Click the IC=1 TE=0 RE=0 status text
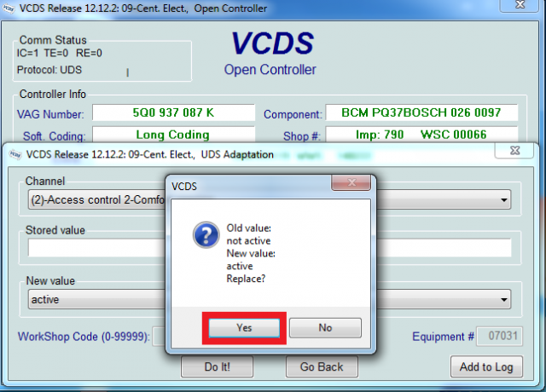 click(x=59, y=53)
